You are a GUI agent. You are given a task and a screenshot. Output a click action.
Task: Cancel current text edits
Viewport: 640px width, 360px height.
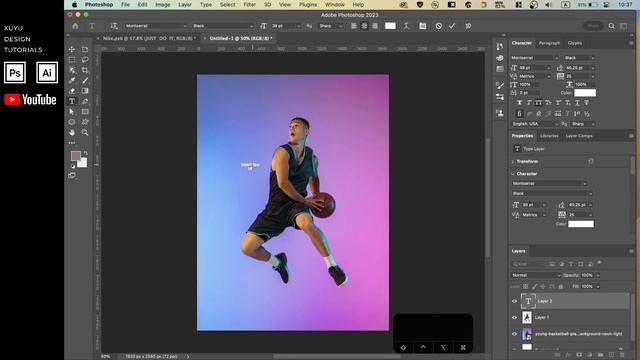[x=438, y=26]
